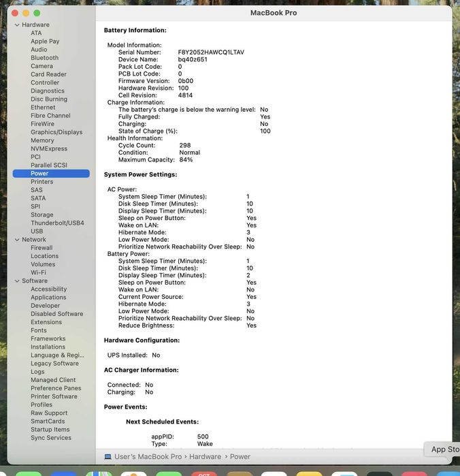Open Frameworks under Software
Image resolution: width=460 pixels, height=476 pixels.
click(48, 338)
